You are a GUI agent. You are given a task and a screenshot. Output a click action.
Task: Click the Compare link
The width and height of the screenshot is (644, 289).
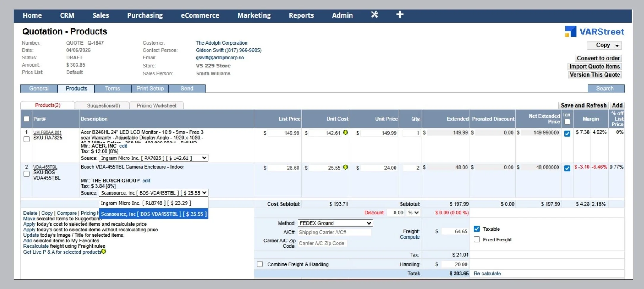67,213
